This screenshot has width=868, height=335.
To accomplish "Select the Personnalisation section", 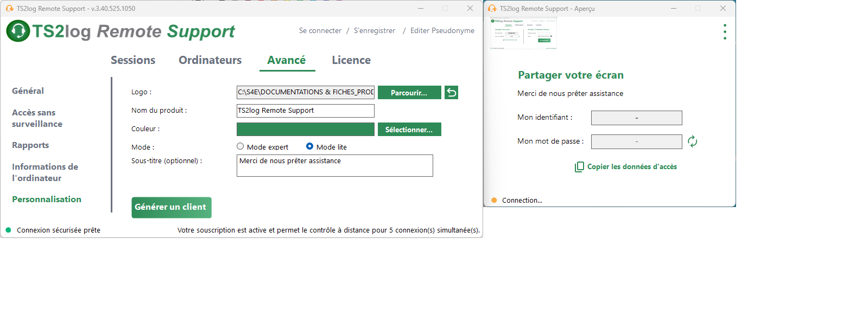I will (47, 199).
